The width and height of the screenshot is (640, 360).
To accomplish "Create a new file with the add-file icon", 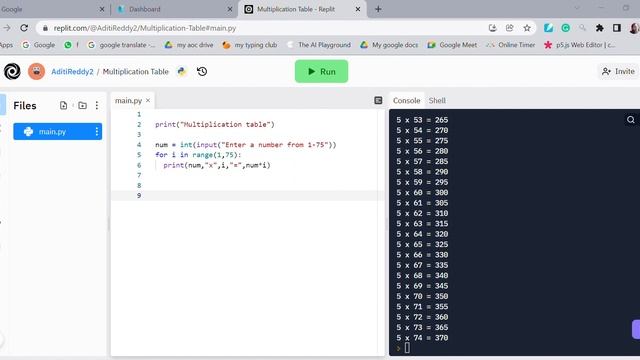I will click(x=63, y=105).
